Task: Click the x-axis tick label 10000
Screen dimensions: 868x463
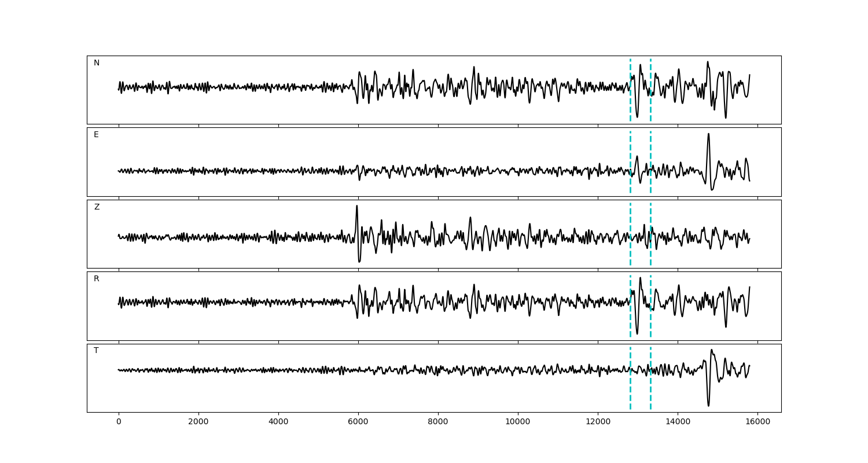Action: coord(517,422)
